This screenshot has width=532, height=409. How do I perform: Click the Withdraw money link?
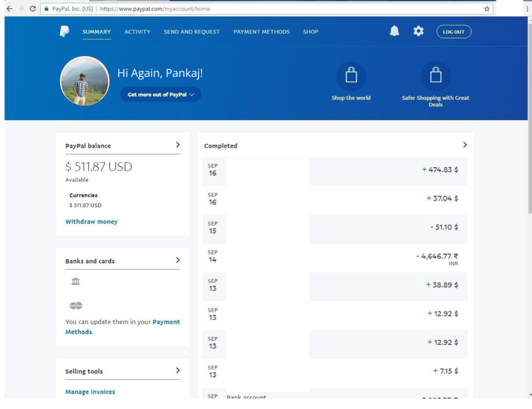click(91, 221)
